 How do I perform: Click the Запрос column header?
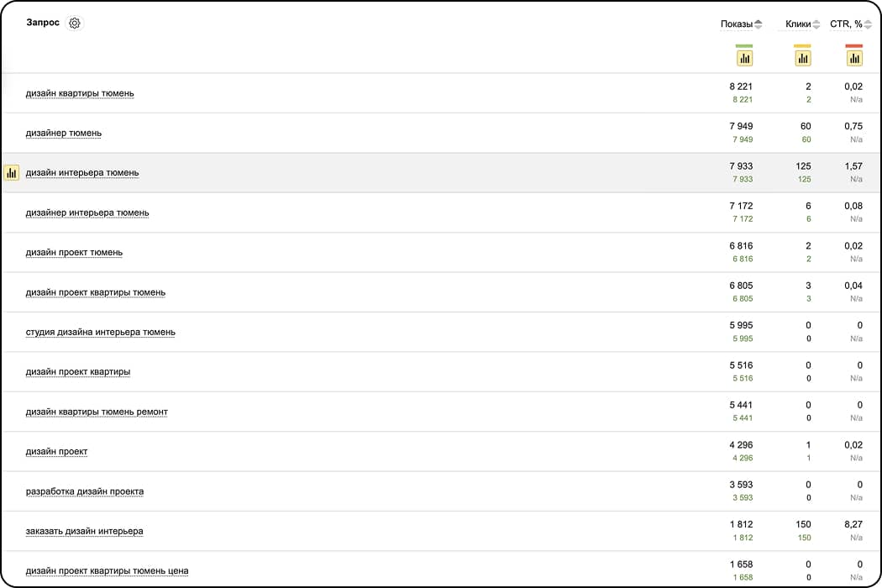tap(43, 23)
